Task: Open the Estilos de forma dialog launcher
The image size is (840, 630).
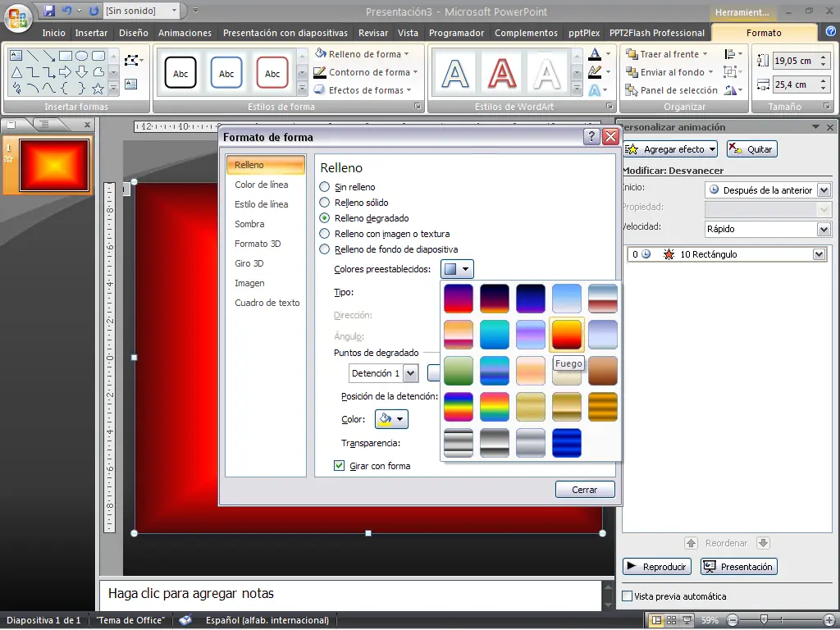Action: 418,106
